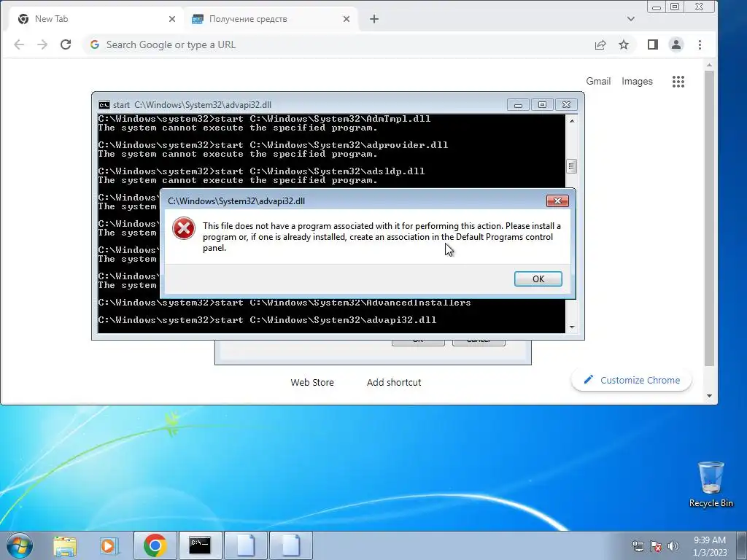Click the command prompt scrollbar thumb

pyautogui.click(x=572, y=166)
